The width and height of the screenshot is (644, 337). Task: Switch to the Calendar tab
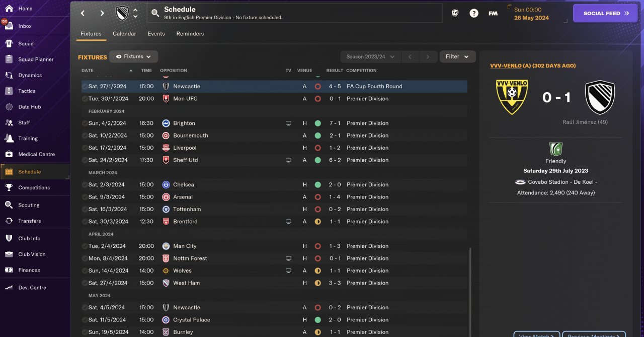pos(124,34)
